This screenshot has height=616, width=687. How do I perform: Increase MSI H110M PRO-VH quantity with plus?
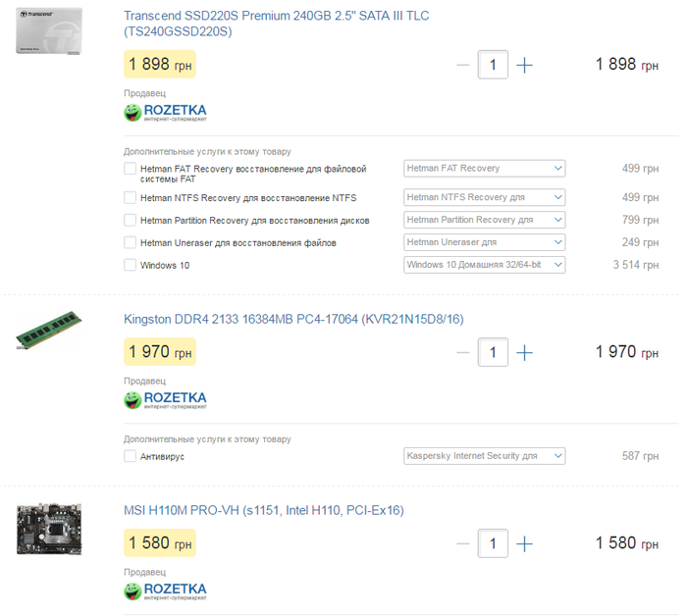point(524,543)
